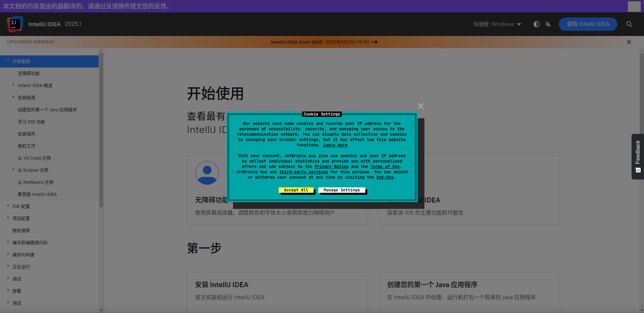Screen dimensions: 644x313
Task: Expand the IntelliJ IDEA 概述 tree item
Action: 13,85
